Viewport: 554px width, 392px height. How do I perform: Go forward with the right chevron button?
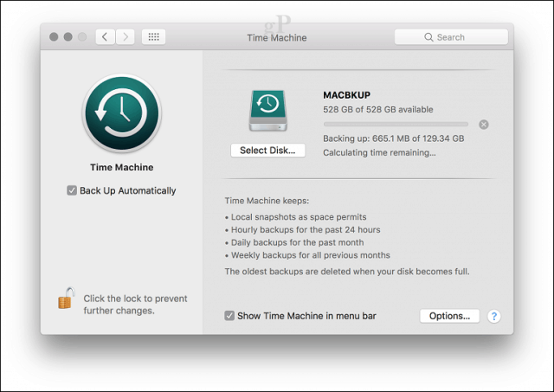pyautogui.click(x=125, y=36)
